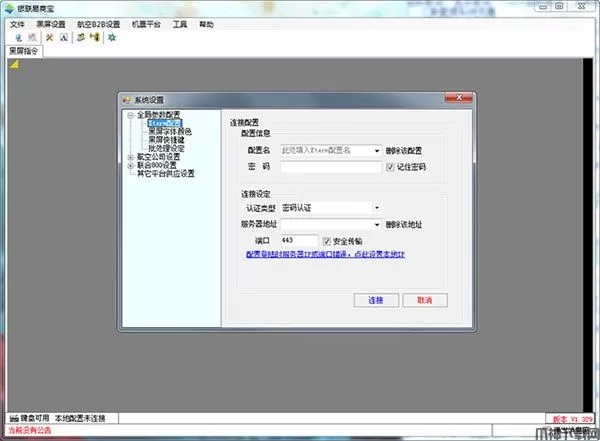Screen dimensions: 600x441
Task: Click the font 'A' toolbar icon
Action: 62,37
